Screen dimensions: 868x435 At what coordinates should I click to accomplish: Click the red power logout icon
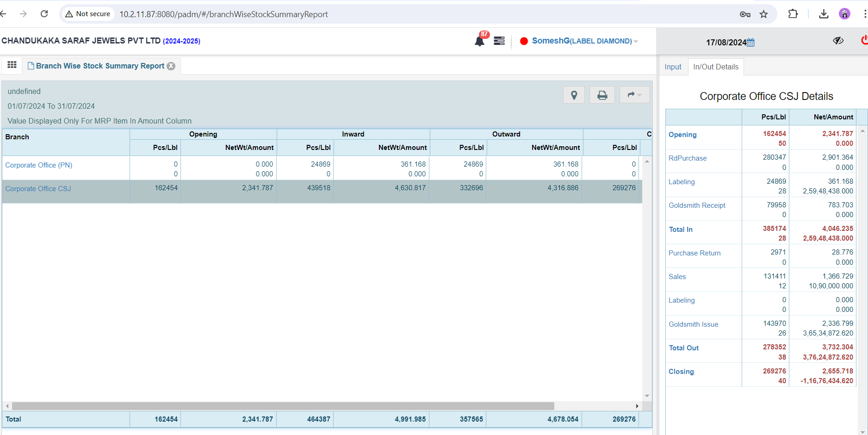pyautogui.click(x=864, y=40)
